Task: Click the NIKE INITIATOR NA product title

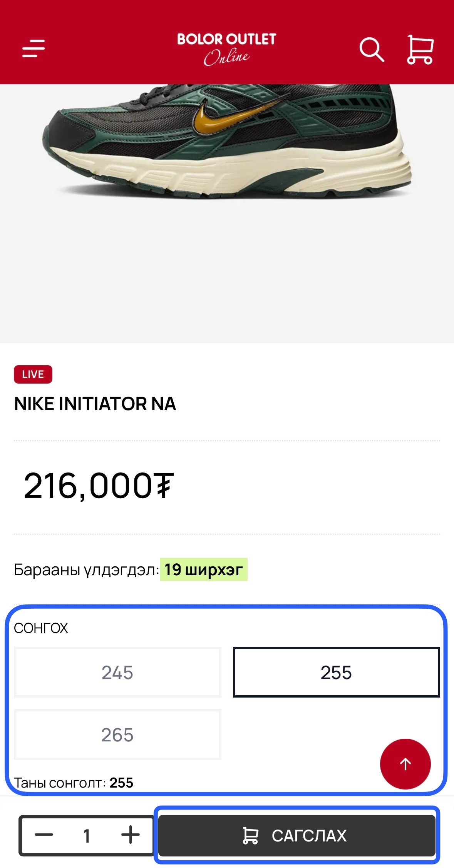Action: tap(95, 404)
